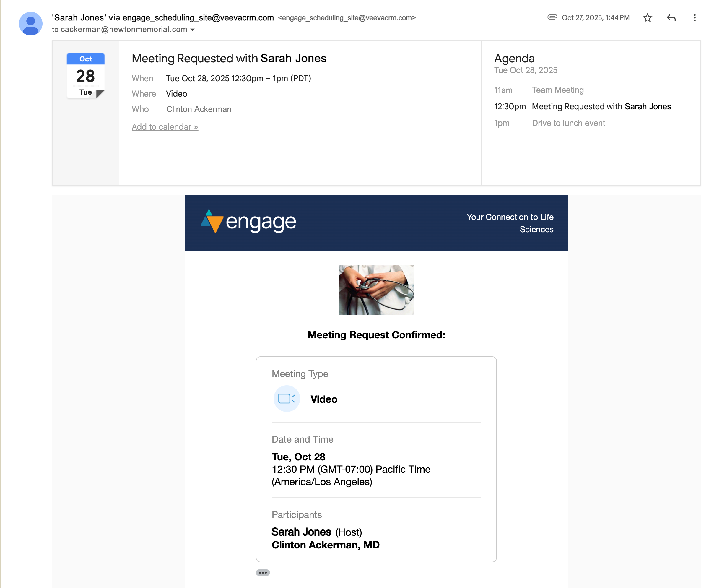This screenshot has width=709, height=588.
Task: Click the stethoscope doctor image
Action: click(x=376, y=290)
